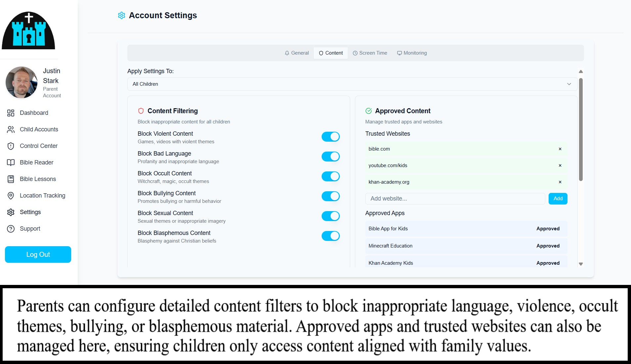Turn off Block Occult Content switch
Image resolution: width=631 pixels, height=364 pixels.
pyautogui.click(x=330, y=176)
